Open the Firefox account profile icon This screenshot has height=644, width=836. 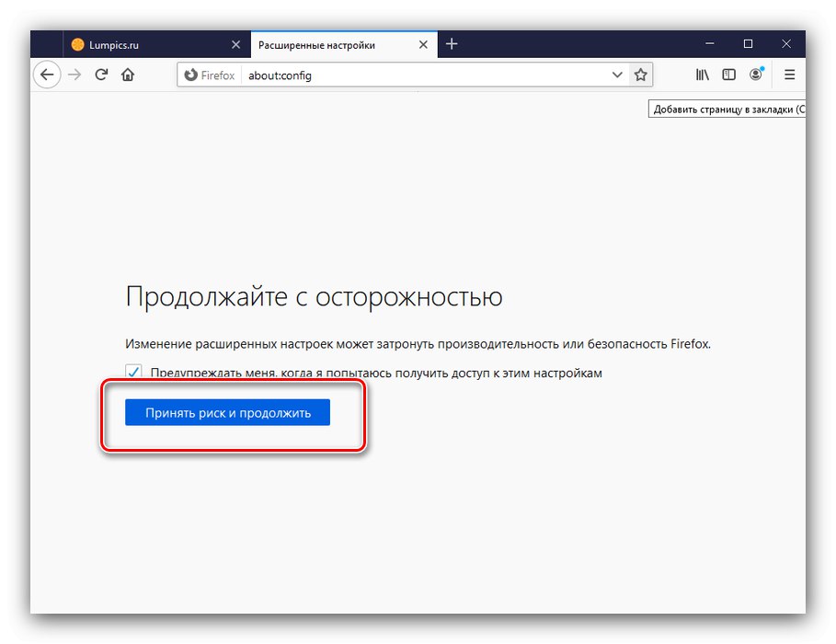pos(756,75)
